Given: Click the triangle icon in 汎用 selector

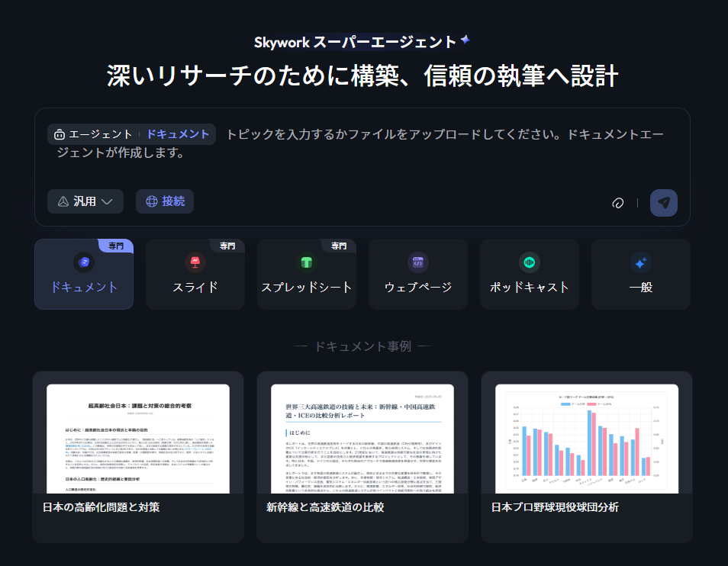Looking at the screenshot, I should tap(63, 201).
